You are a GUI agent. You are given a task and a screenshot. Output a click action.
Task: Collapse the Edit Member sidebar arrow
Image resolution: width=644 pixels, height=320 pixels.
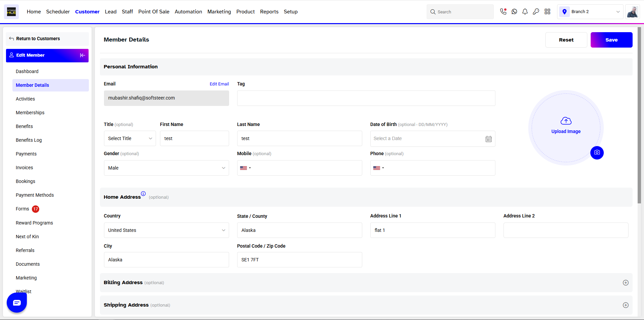[83, 55]
